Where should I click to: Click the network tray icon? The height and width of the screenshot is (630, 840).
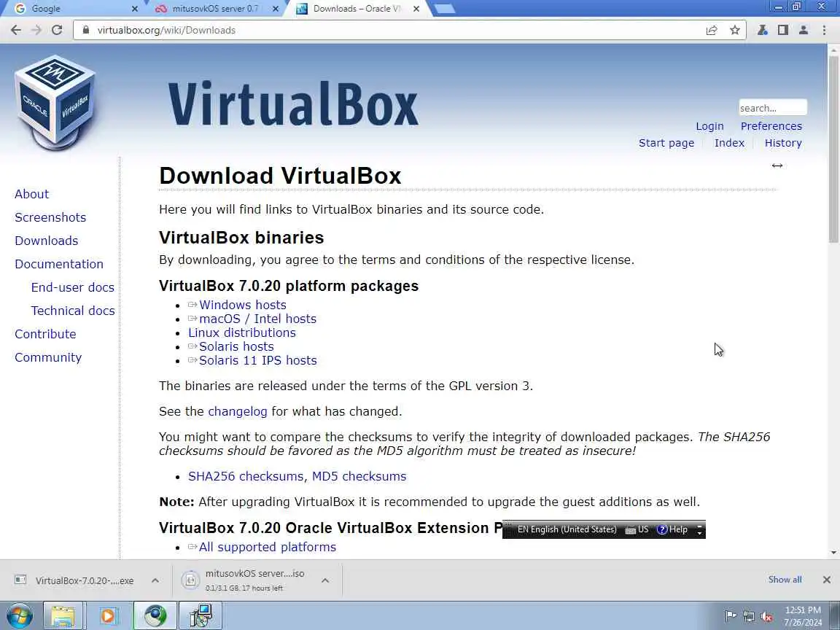click(x=748, y=617)
